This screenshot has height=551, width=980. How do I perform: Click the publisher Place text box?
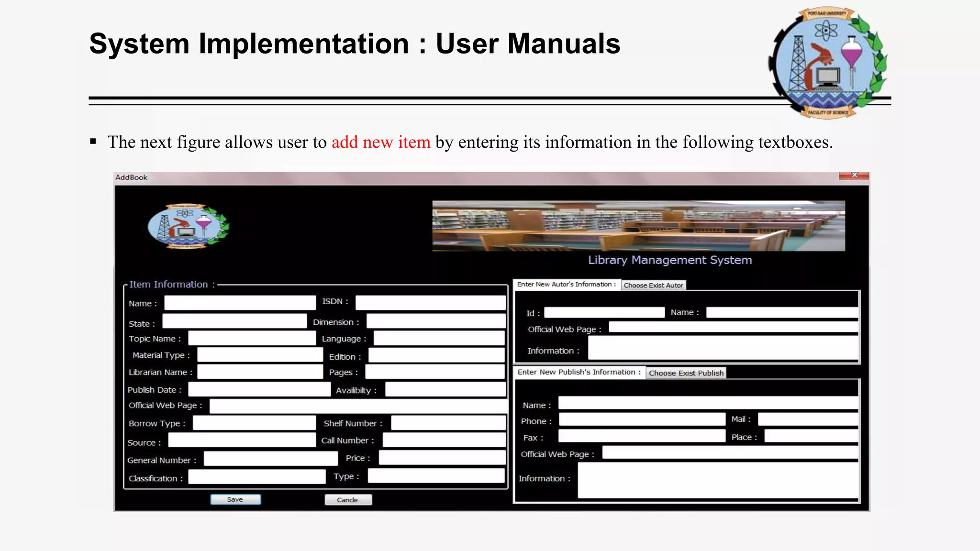[811, 436]
